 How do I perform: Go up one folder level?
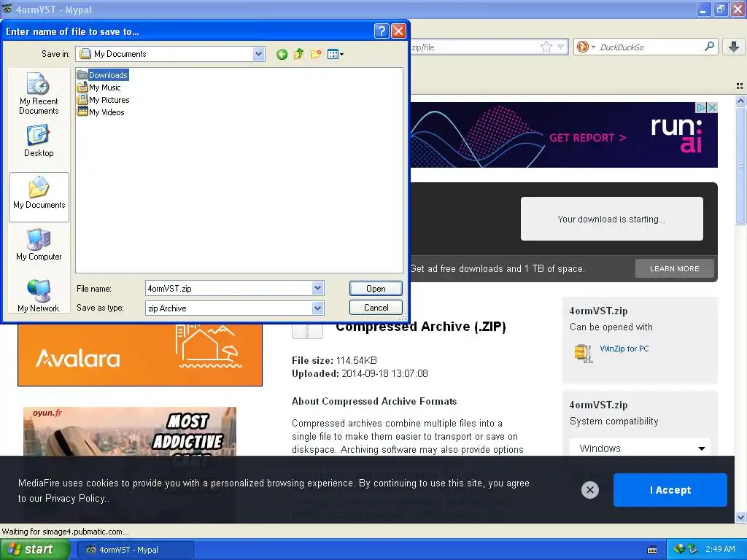(x=298, y=54)
